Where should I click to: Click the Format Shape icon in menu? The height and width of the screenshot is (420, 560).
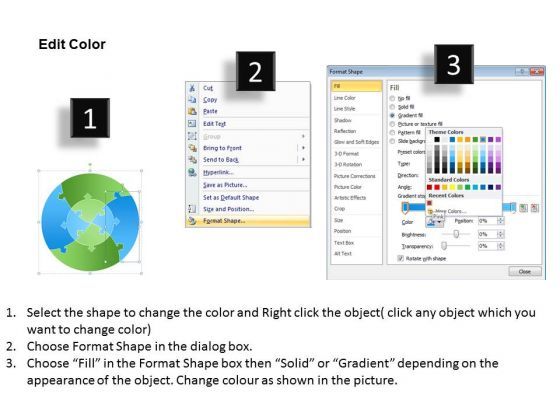[192, 221]
